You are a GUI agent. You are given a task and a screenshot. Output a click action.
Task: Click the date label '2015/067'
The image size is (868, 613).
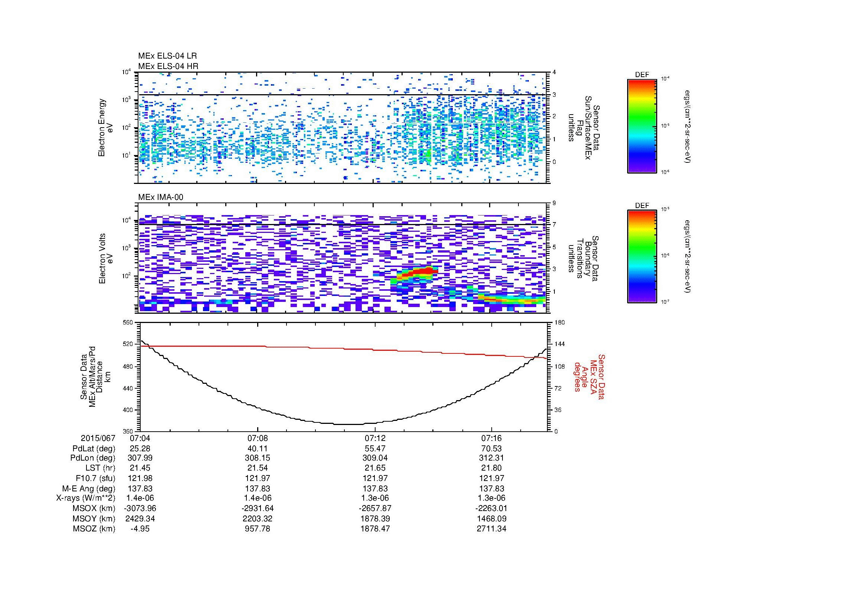coord(98,438)
